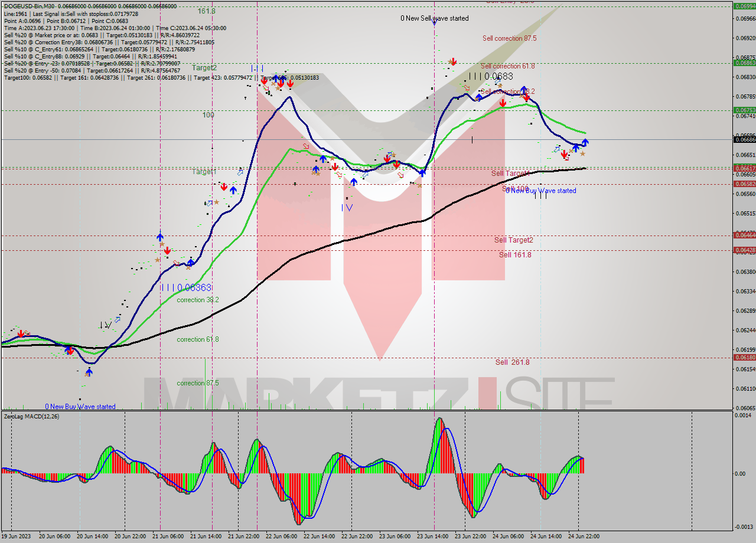
Task: Select the 'Target100: 0.06582' targets line
Action: 161,77
